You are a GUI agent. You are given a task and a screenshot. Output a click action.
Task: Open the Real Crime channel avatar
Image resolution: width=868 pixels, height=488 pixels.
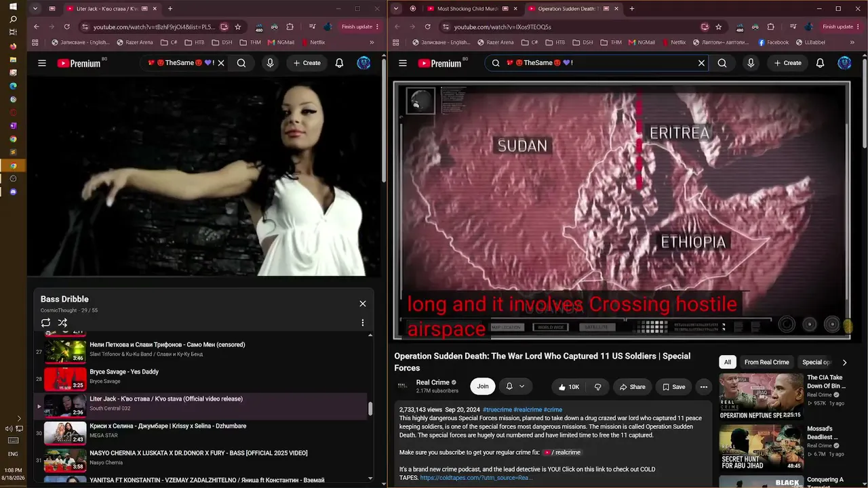pos(403,386)
